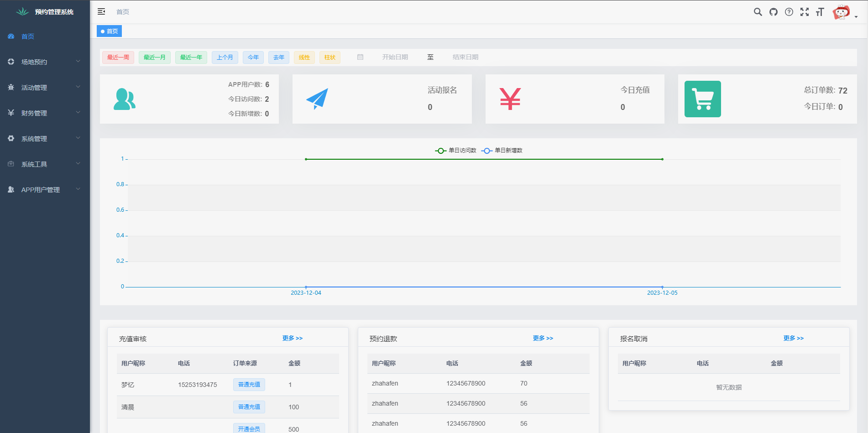
Task: Click the blue paper plane icon
Action: 317,99
